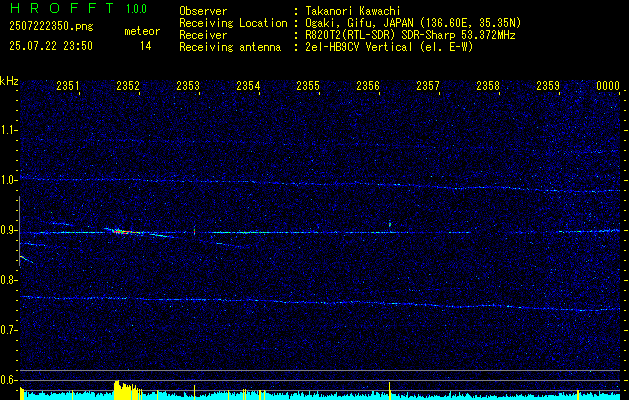
Task: Click the meteor count value 14
Action: [x=146, y=46]
